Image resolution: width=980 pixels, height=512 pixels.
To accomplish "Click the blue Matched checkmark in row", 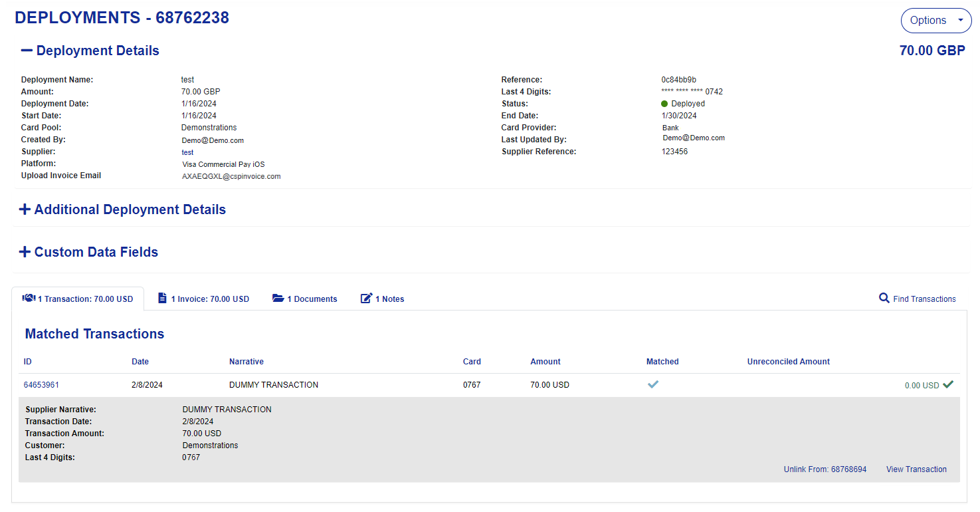I will pos(653,384).
